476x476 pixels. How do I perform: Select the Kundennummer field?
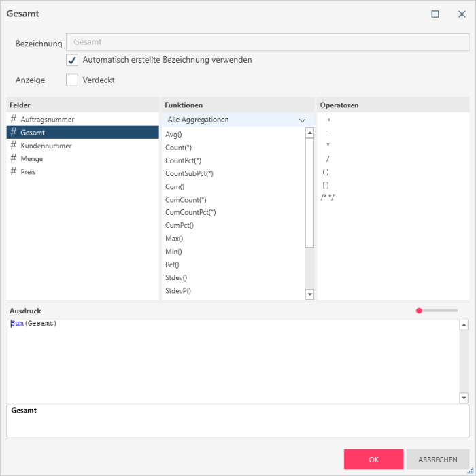[46, 146]
